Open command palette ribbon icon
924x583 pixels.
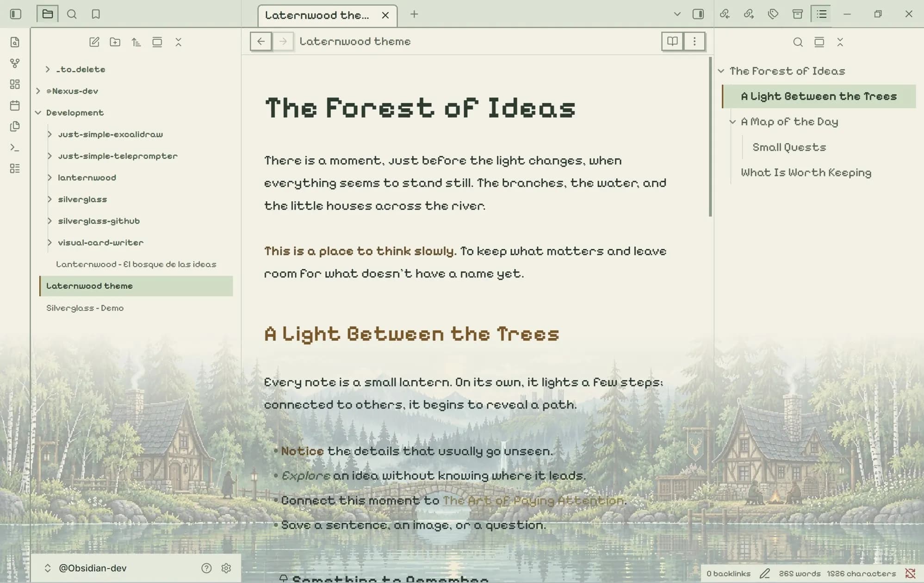click(15, 148)
